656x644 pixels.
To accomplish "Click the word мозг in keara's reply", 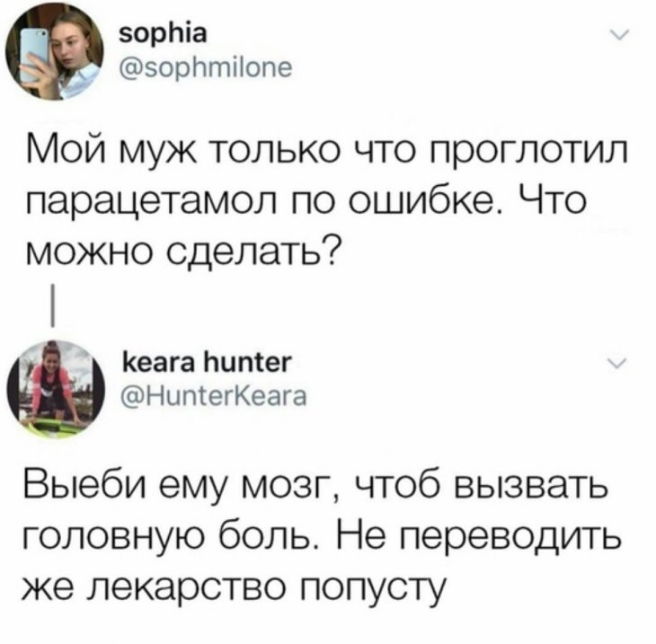I will pyautogui.click(x=293, y=490).
